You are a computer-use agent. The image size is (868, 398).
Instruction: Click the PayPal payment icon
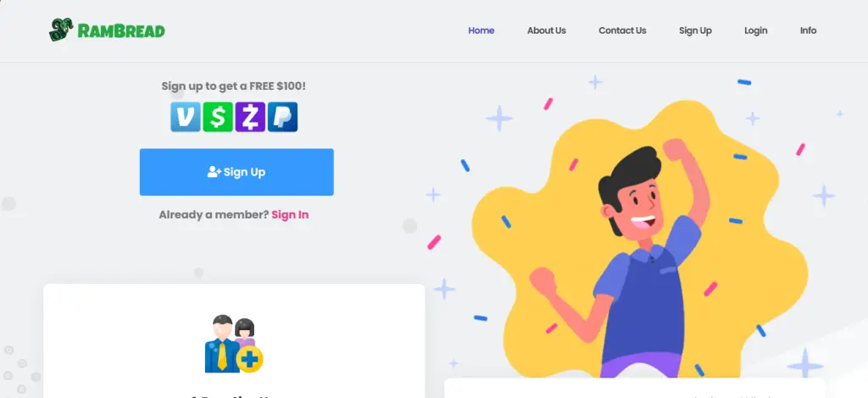282,117
